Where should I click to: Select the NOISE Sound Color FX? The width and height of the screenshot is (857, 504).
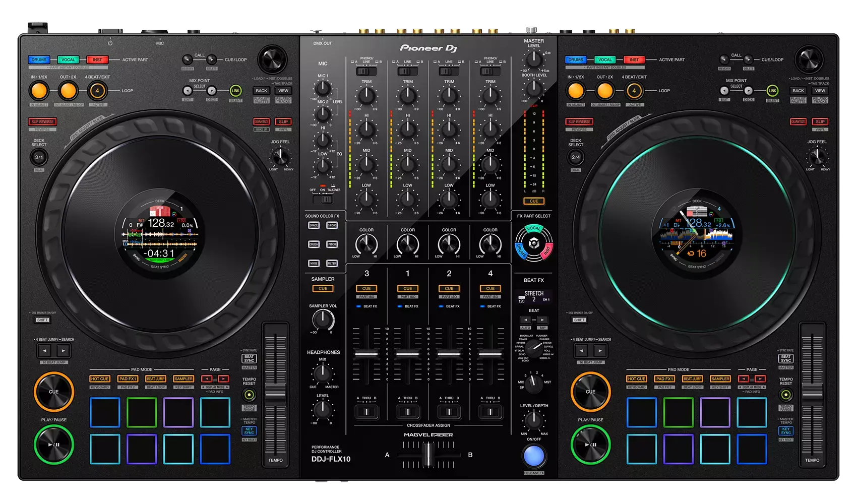click(x=314, y=263)
